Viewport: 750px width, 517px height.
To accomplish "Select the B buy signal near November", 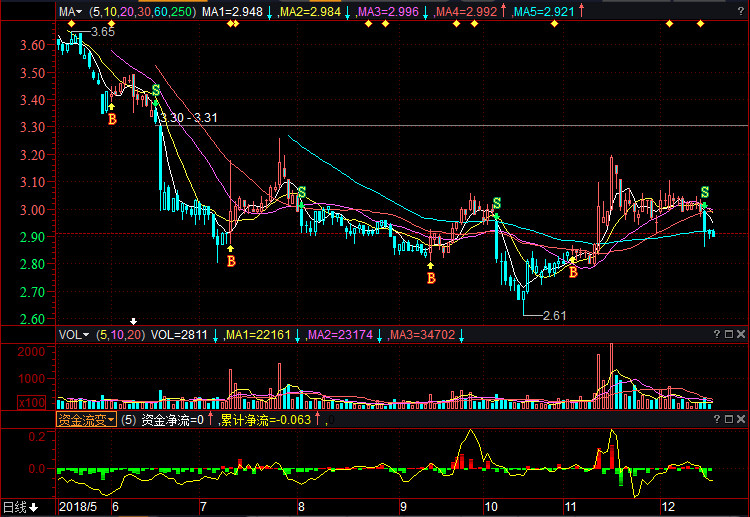I will coord(573,271).
